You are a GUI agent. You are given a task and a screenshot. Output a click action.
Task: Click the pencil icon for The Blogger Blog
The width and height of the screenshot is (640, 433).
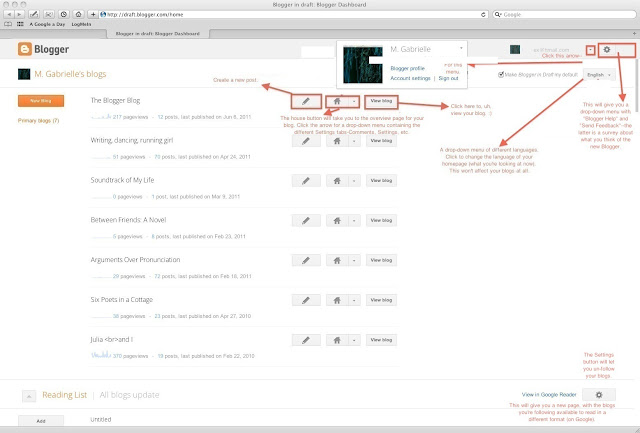tap(306, 101)
